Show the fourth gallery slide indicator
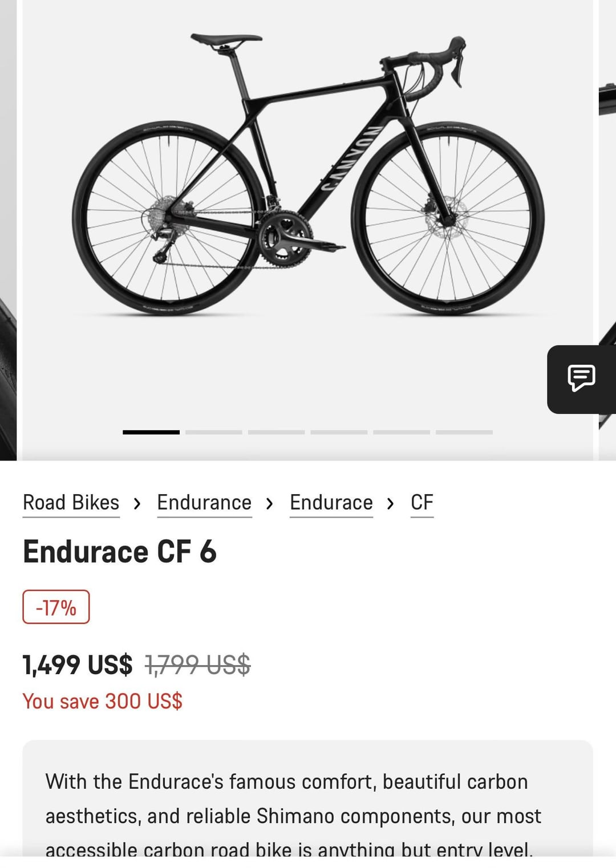This screenshot has height=868, width=616. coord(339,433)
